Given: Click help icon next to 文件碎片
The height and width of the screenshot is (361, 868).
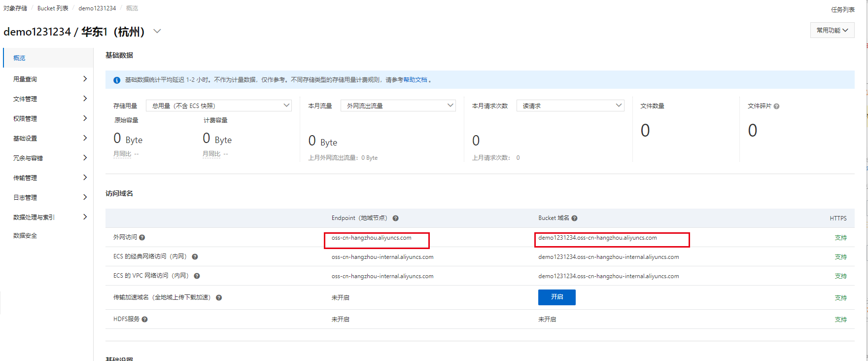Looking at the screenshot, I should pos(776,106).
